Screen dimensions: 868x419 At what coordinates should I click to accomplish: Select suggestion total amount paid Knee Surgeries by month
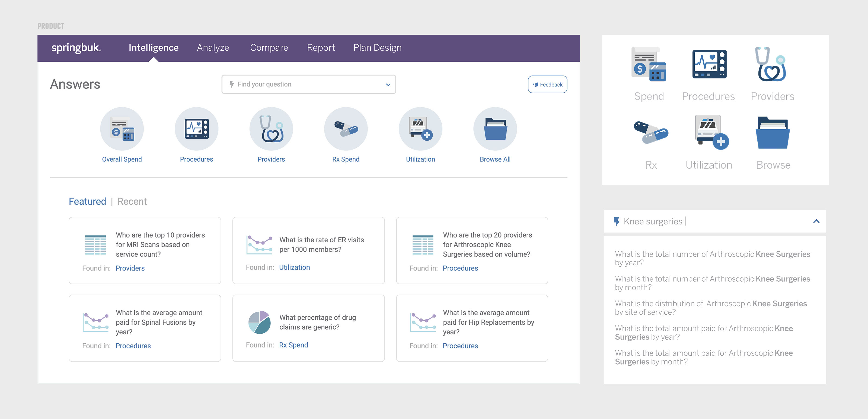click(x=704, y=357)
